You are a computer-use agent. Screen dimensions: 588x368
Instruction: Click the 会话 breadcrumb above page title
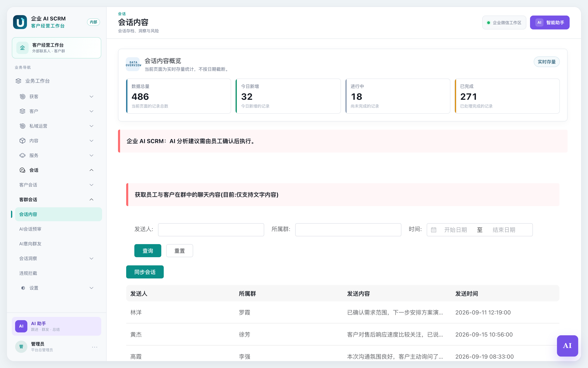click(122, 14)
